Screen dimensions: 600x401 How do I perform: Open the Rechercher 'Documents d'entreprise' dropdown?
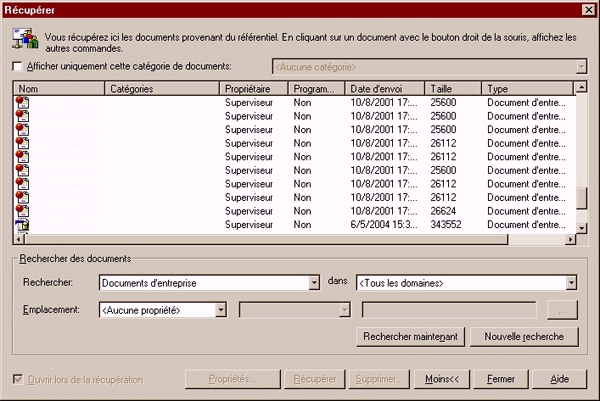click(x=313, y=283)
